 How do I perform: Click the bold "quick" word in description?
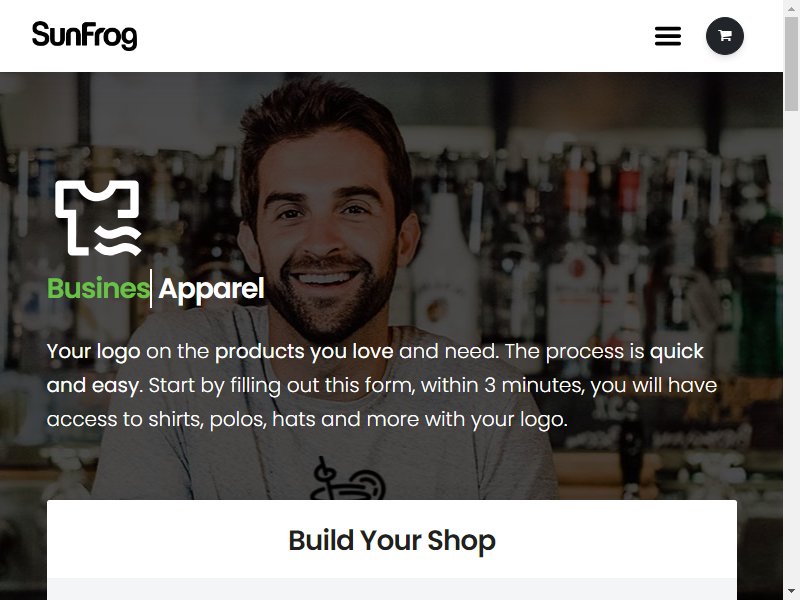pyautogui.click(x=677, y=352)
